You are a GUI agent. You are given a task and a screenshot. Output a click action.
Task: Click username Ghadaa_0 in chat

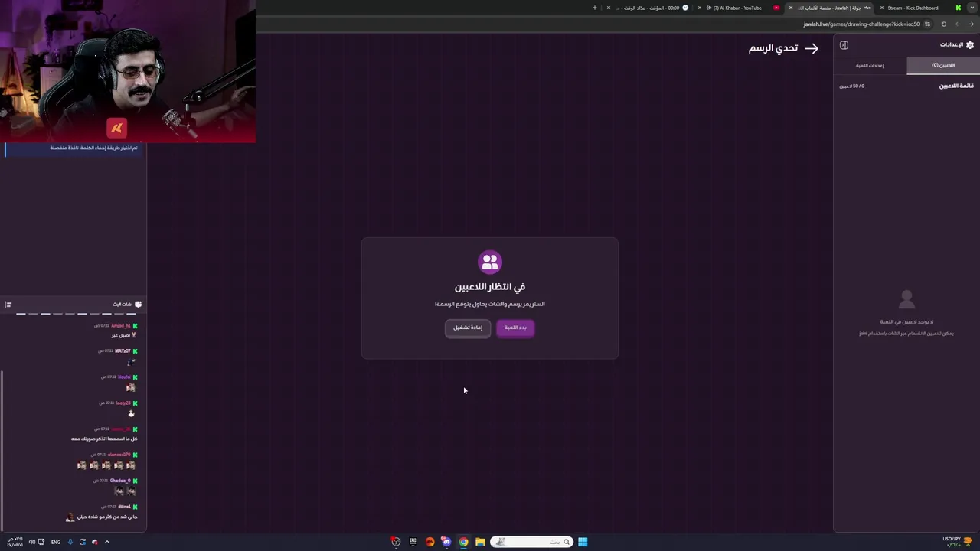(x=120, y=481)
